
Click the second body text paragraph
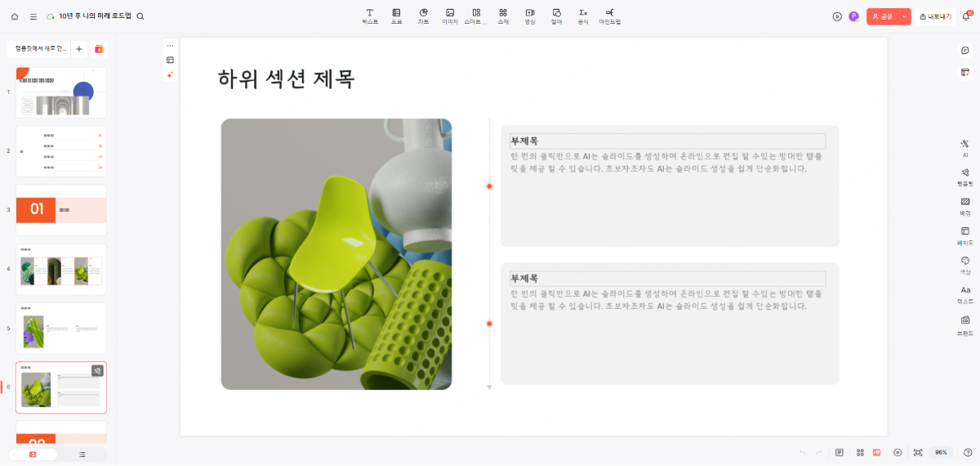point(666,299)
